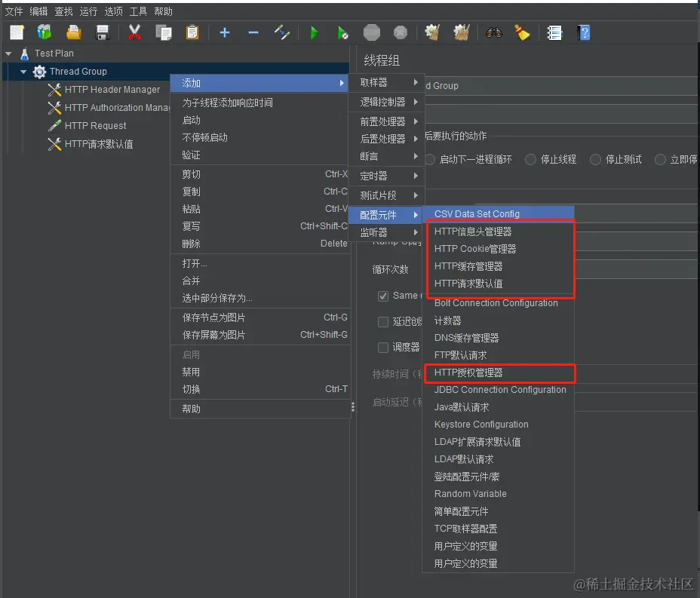Viewport: 700px width, 598px height.
Task: Click the HTTP Header Manager wrench icon
Action: pos(54,90)
